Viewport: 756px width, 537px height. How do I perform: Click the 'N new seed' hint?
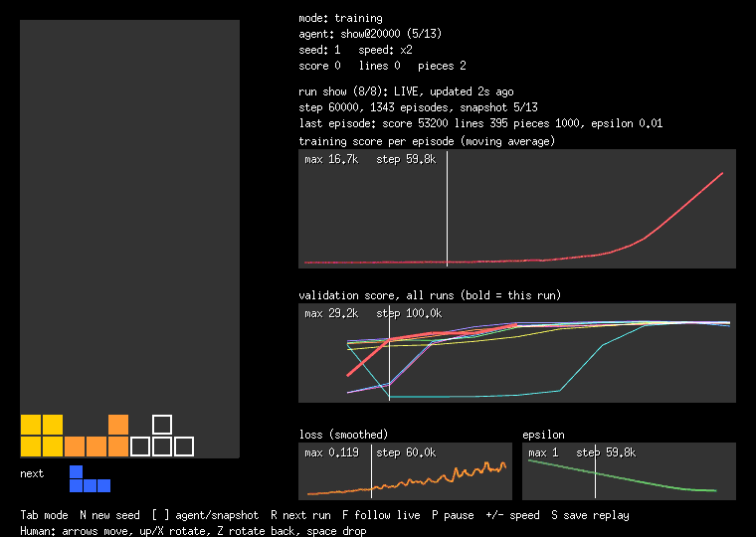(110, 515)
